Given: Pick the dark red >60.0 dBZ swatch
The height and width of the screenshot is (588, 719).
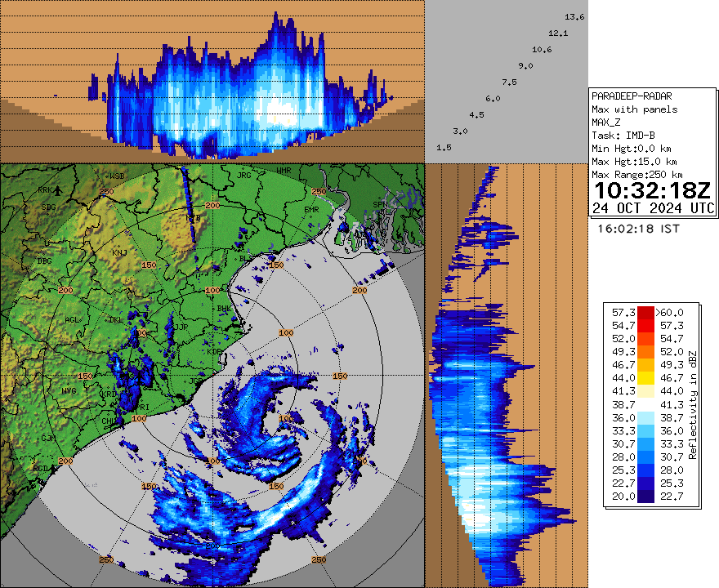Looking at the screenshot, I should (645, 313).
